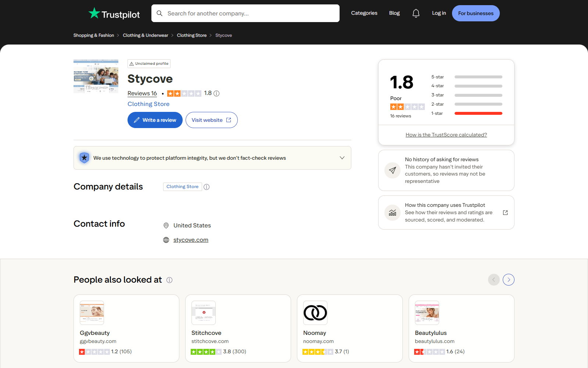Go to Shopping & Fashion breadcrumb

click(94, 35)
